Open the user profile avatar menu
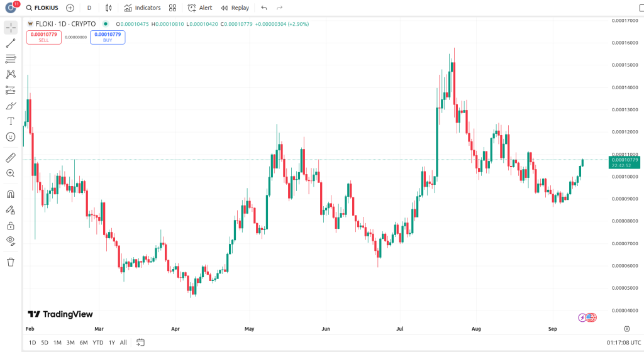The image size is (644, 352). [11, 8]
